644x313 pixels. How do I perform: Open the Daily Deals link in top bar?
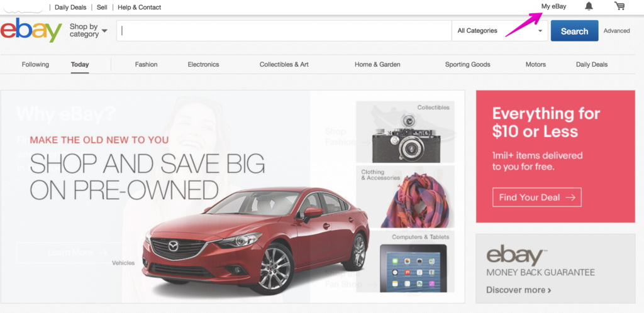pos(70,7)
